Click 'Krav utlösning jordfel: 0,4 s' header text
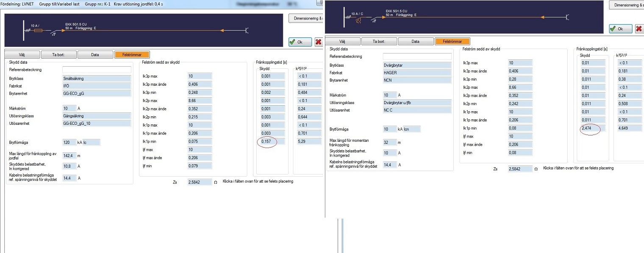 (x=138, y=4)
